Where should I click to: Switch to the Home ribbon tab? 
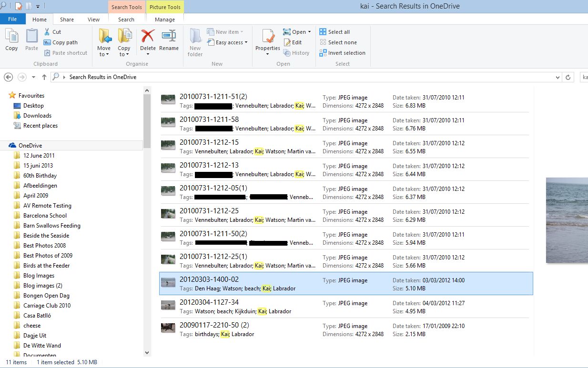40,20
